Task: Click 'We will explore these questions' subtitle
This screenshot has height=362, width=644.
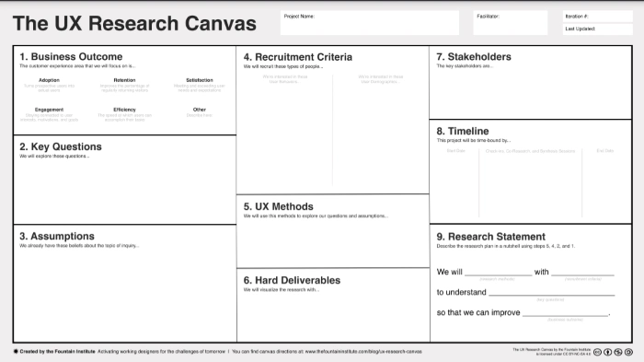Action: pos(54,157)
